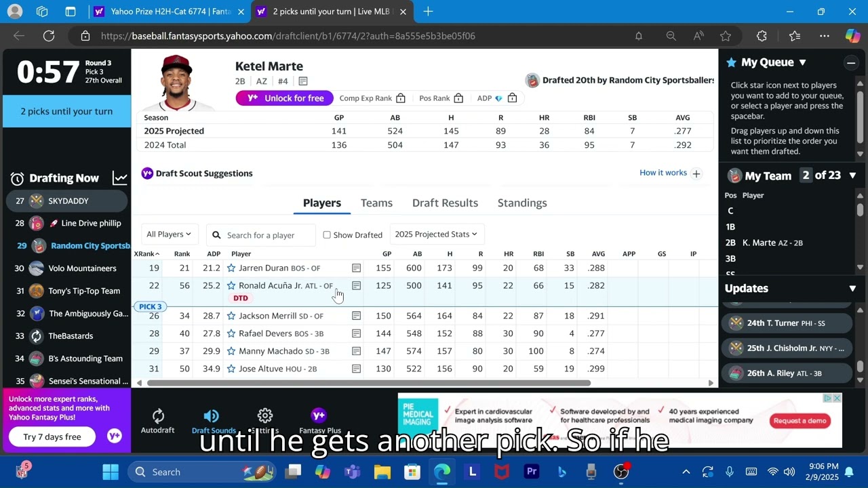The image size is (868, 488).
Task: Toggle Draft Sounds speaker icon
Action: click(x=212, y=416)
